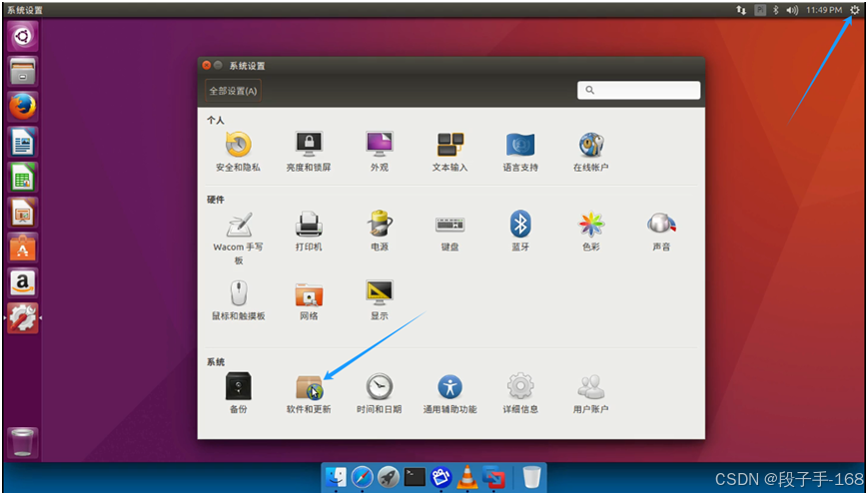Open Appearance (外观) settings
868x495 pixels.
tap(380, 152)
